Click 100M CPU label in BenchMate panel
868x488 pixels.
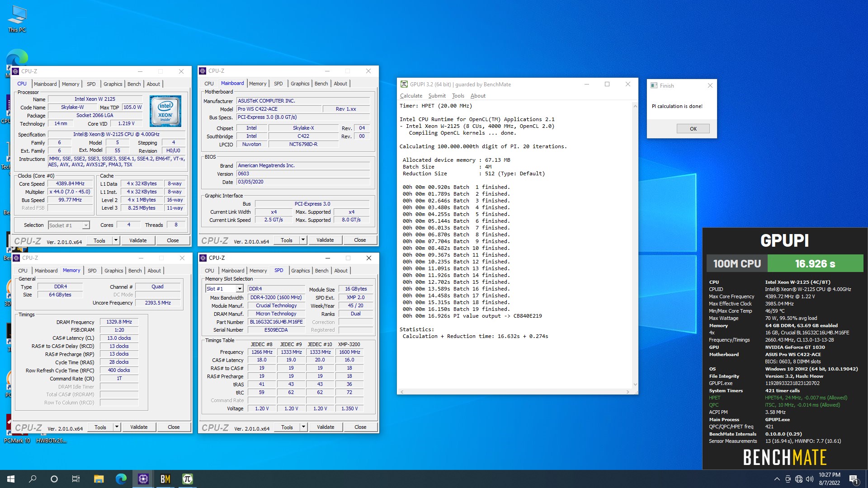tap(737, 263)
